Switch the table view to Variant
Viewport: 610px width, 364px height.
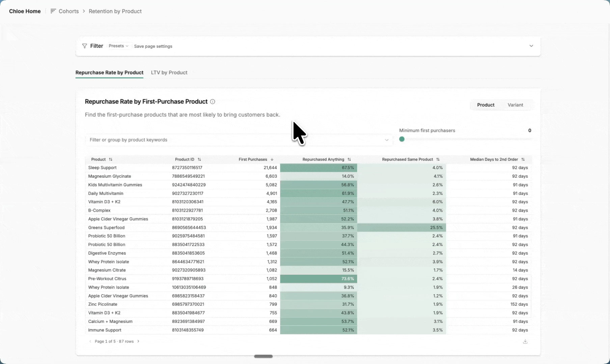(515, 105)
